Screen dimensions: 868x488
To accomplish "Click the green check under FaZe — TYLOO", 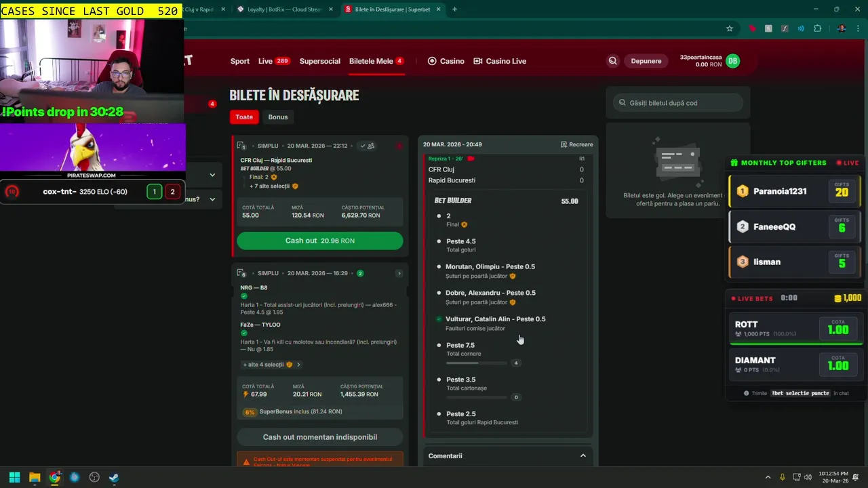I will coord(243,333).
